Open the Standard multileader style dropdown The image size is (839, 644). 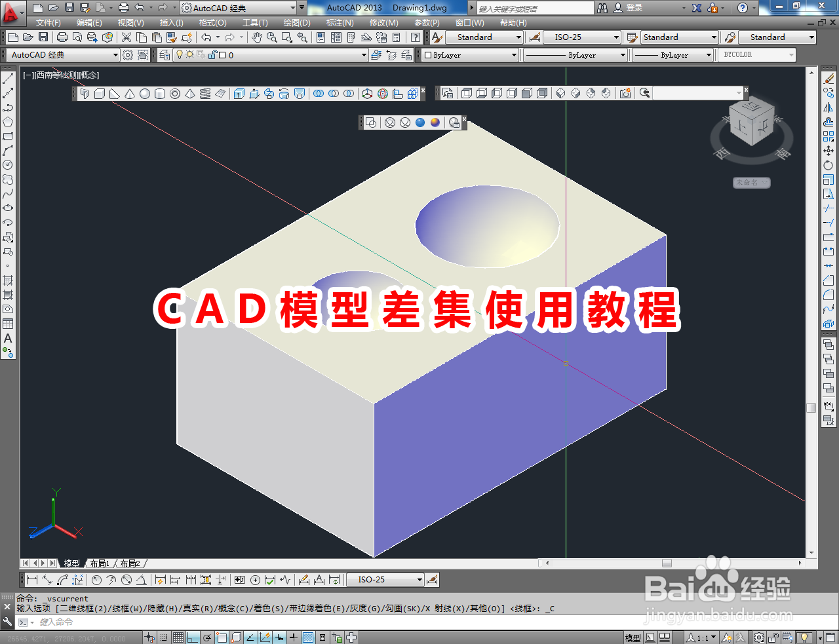click(777, 37)
